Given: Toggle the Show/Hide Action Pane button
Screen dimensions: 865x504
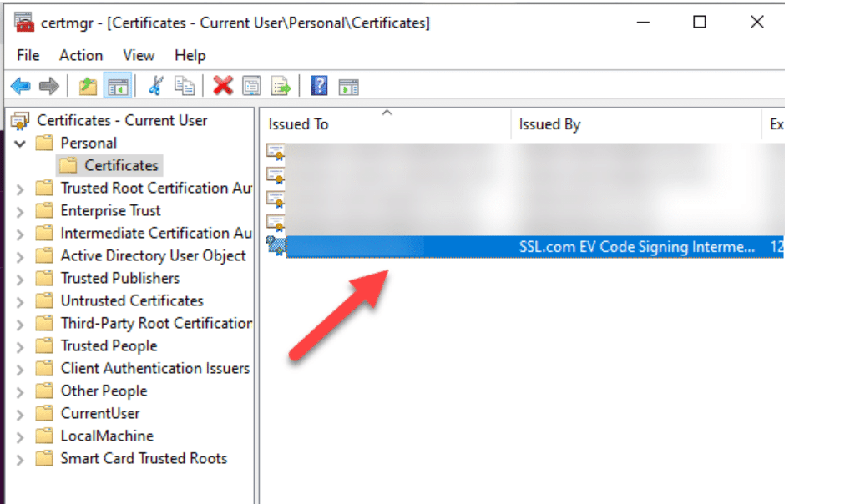Looking at the screenshot, I should point(348,86).
